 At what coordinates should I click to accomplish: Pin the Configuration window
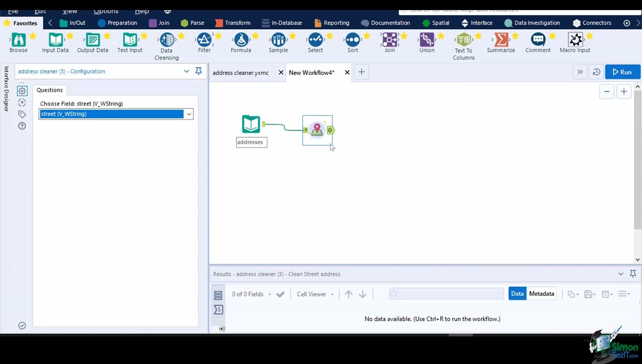(x=199, y=71)
